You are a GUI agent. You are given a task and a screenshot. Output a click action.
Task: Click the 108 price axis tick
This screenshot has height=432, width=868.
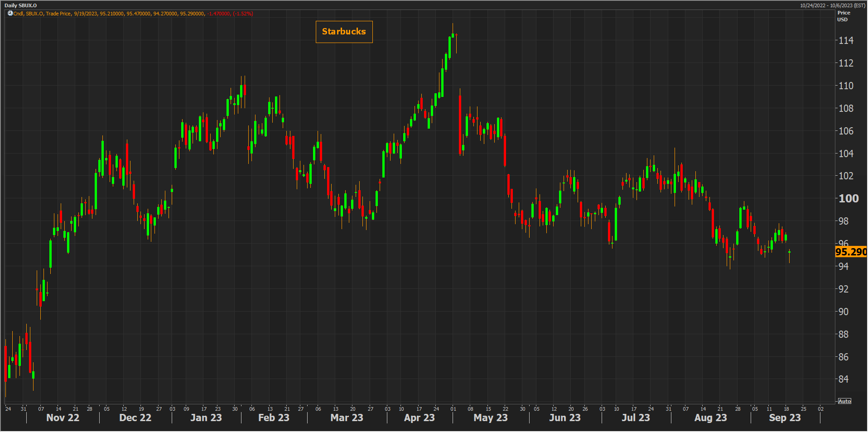click(x=846, y=109)
